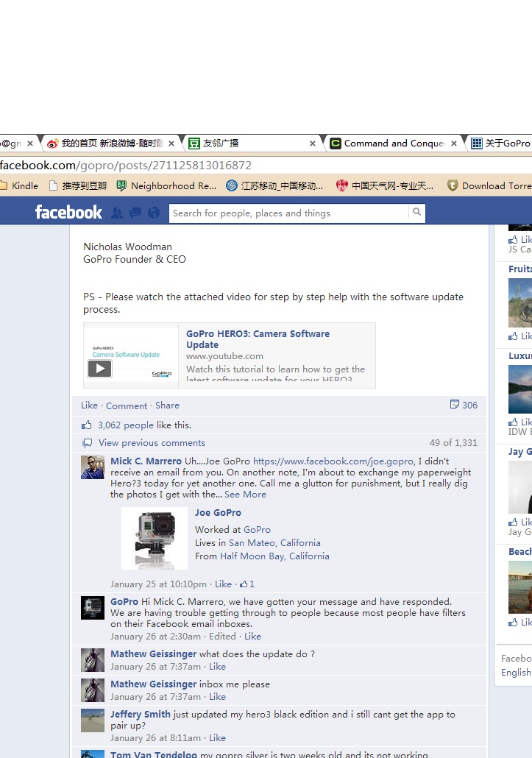Expand See More on Mick's comment
This screenshot has width=532, height=758.
coord(246,494)
